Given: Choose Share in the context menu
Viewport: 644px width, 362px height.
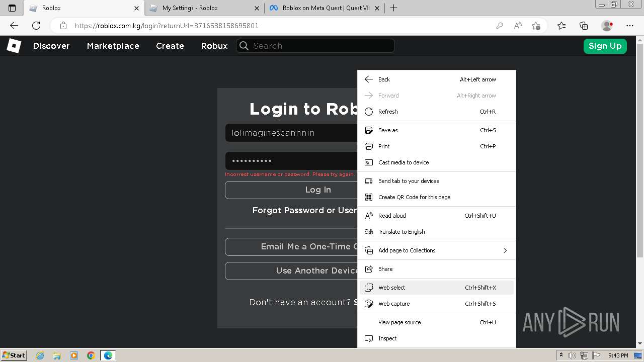Looking at the screenshot, I should (x=437, y=269).
